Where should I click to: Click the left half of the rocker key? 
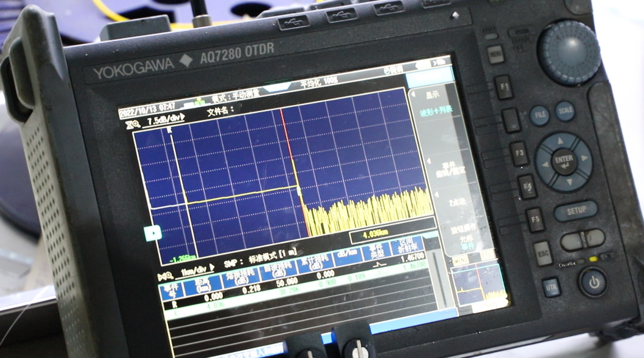572,242
